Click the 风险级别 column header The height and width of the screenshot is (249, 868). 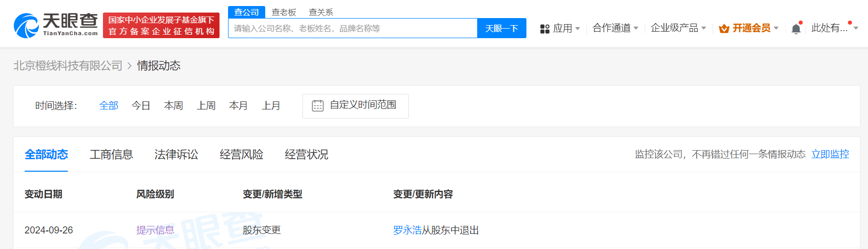[x=155, y=194]
